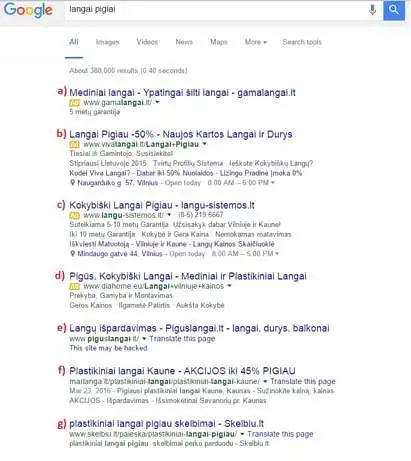Click 'Dabar iki 50% Nuolaidos' sitelink
Image resolution: width=411 pixels, height=461 pixels.
[175, 173]
